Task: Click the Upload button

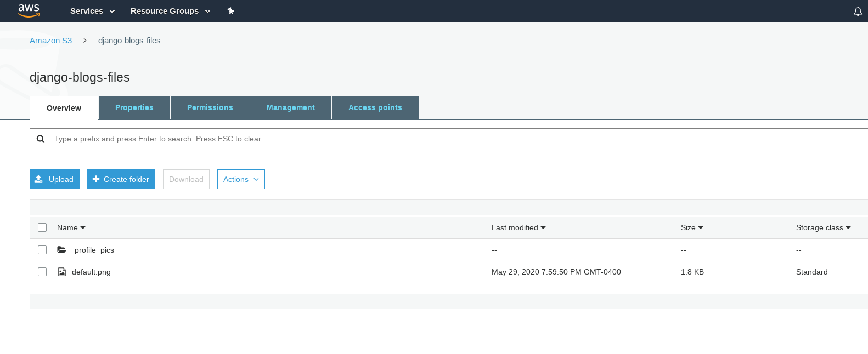Action: (x=54, y=179)
